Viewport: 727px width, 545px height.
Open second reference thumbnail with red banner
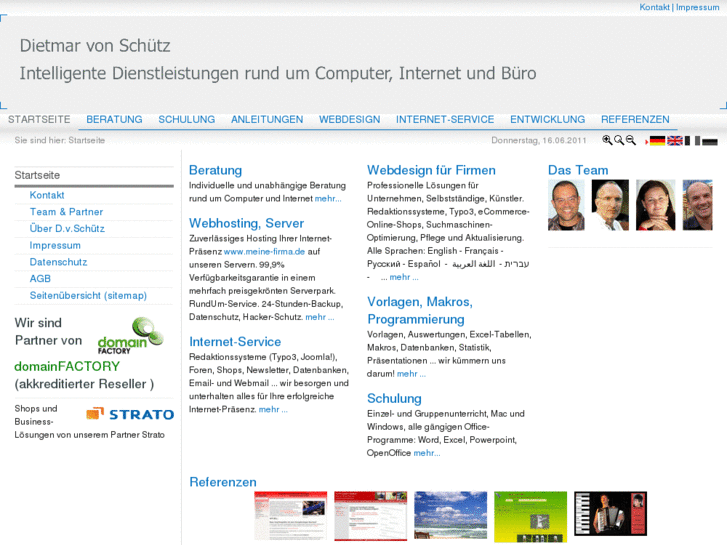370,516
